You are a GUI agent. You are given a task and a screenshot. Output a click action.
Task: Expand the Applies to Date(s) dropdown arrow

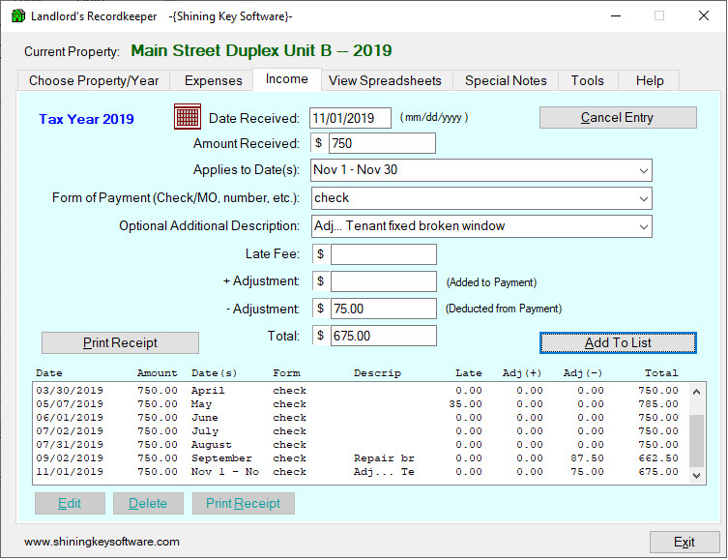click(x=644, y=170)
